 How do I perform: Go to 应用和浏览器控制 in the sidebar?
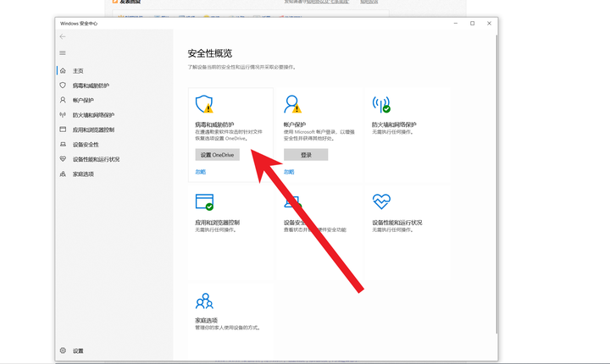(x=93, y=130)
